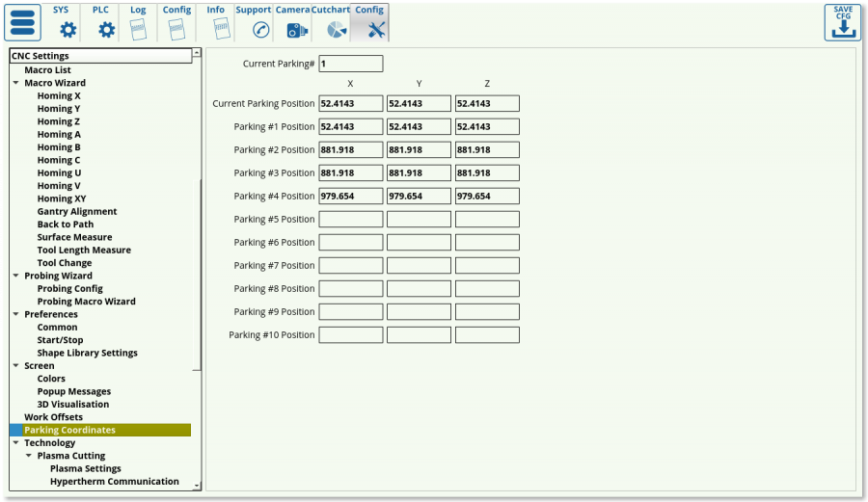Click Parking #1 Position Y field

pyautogui.click(x=420, y=126)
